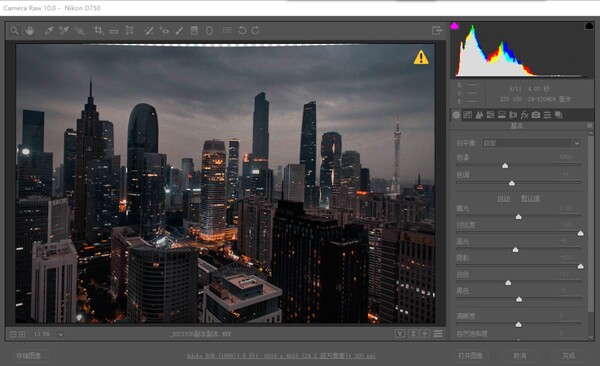This screenshot has width=600, height=366.
Task: Click the Shadows slider handle
Action: [580, 266]
